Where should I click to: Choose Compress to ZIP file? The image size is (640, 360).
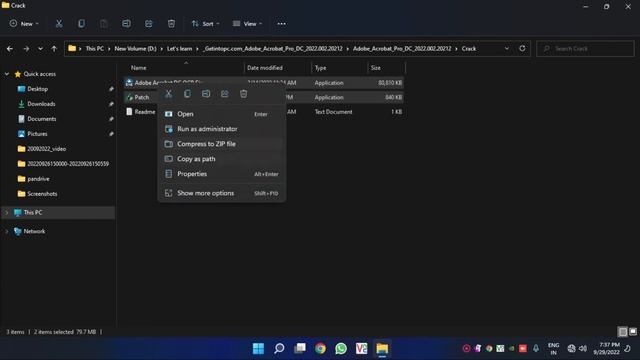point(222,144)
